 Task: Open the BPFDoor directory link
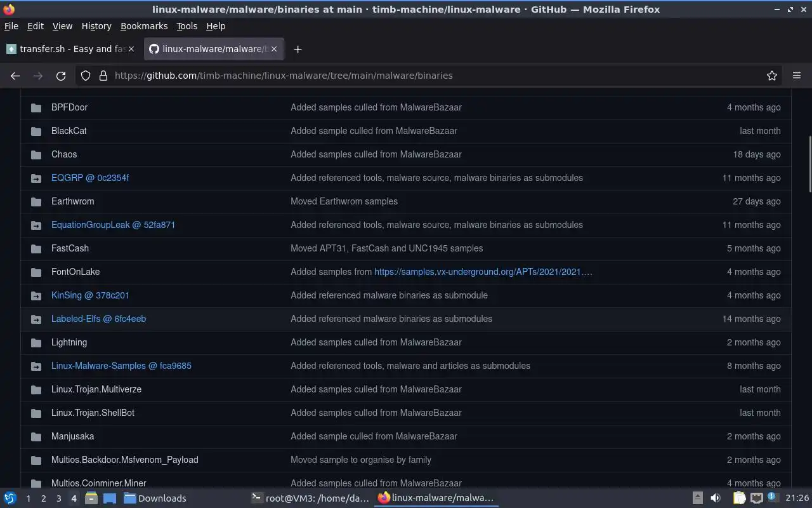pos(69,107)
